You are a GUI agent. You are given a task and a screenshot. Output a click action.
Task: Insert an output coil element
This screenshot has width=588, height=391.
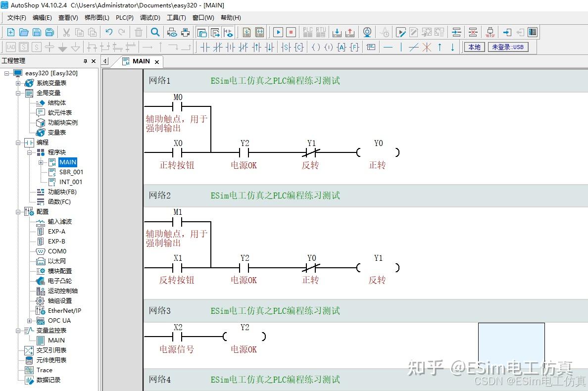[x=316, y=47]
